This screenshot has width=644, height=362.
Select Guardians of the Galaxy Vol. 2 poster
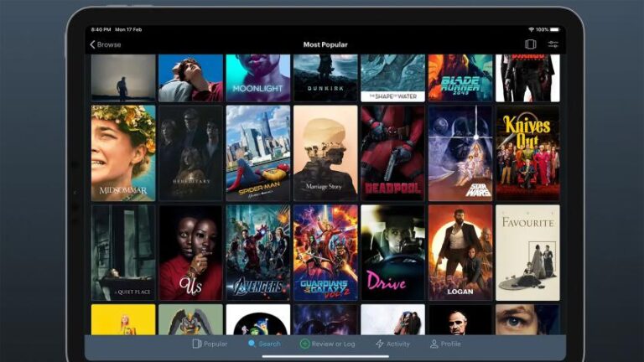coord(325,253)
